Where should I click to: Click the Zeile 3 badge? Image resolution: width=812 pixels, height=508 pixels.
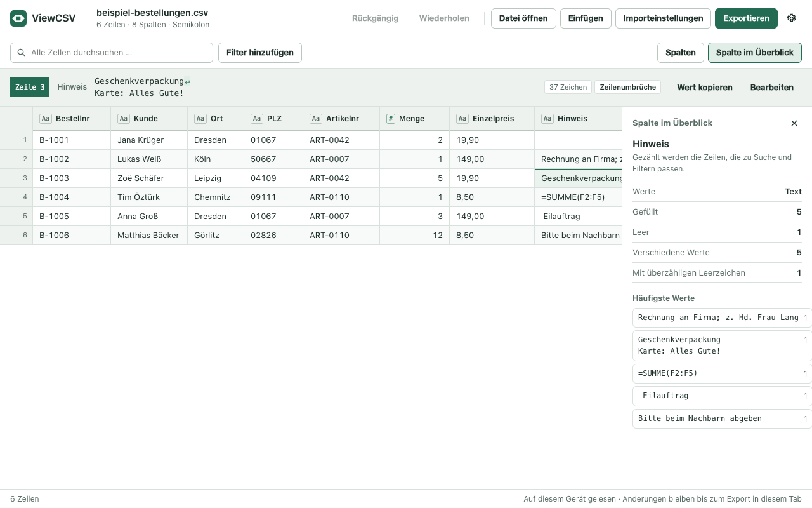pos(30,87)
